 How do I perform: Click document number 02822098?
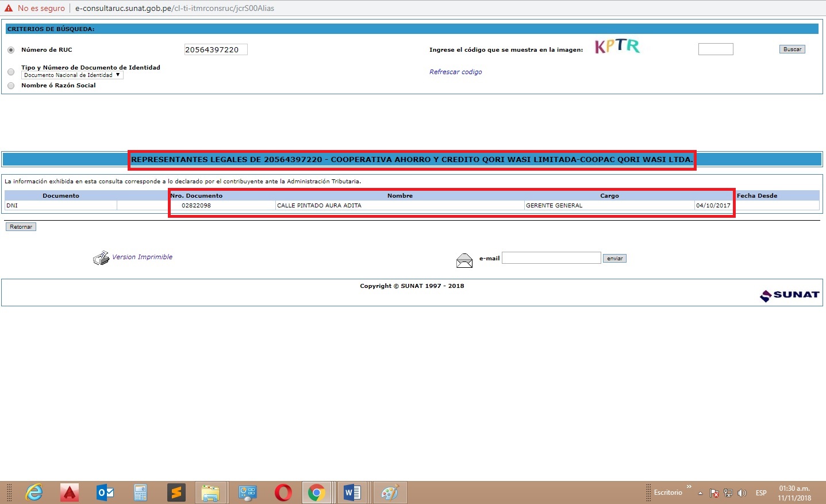(196, 205)
